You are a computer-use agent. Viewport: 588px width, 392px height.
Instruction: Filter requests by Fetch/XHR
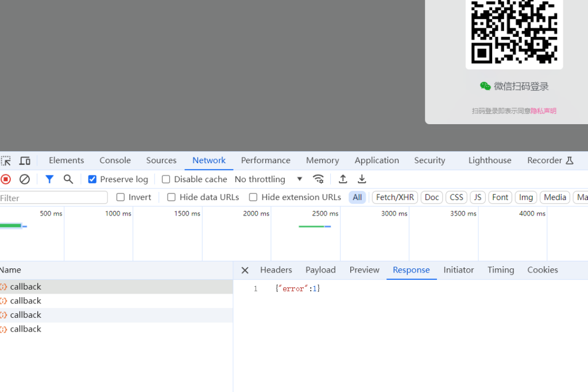pyautogui.click(x=394, y=197)
